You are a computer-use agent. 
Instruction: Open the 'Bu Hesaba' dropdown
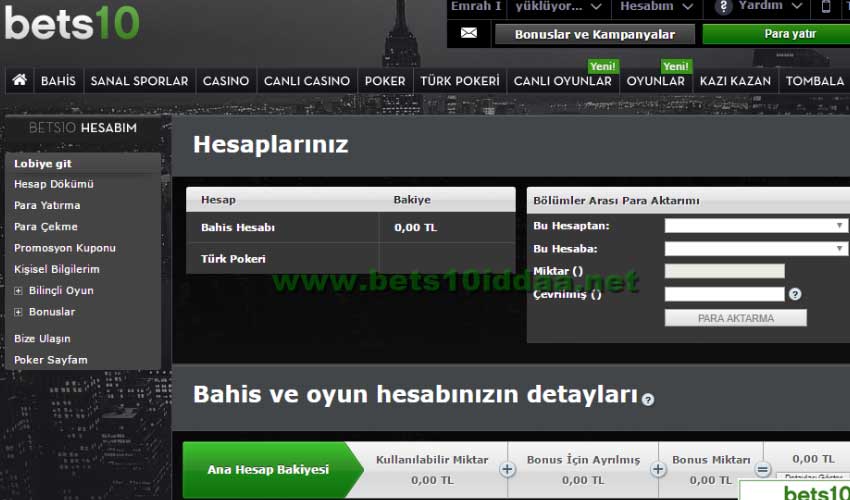tap(755, 248)
